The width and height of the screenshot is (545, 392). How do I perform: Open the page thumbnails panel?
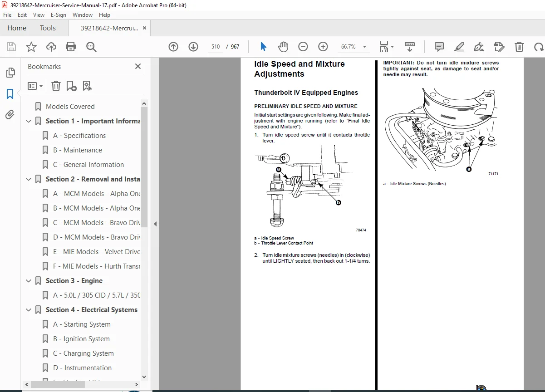10,73
